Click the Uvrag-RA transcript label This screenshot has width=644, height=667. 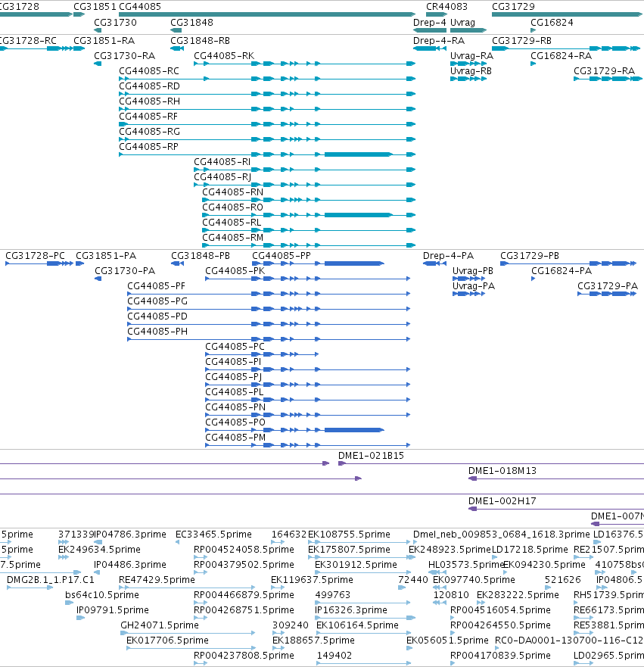point(472,56)
